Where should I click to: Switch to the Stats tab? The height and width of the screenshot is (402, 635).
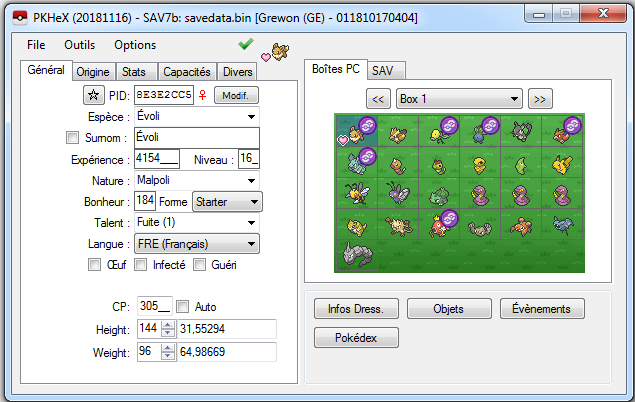[134, 72]
